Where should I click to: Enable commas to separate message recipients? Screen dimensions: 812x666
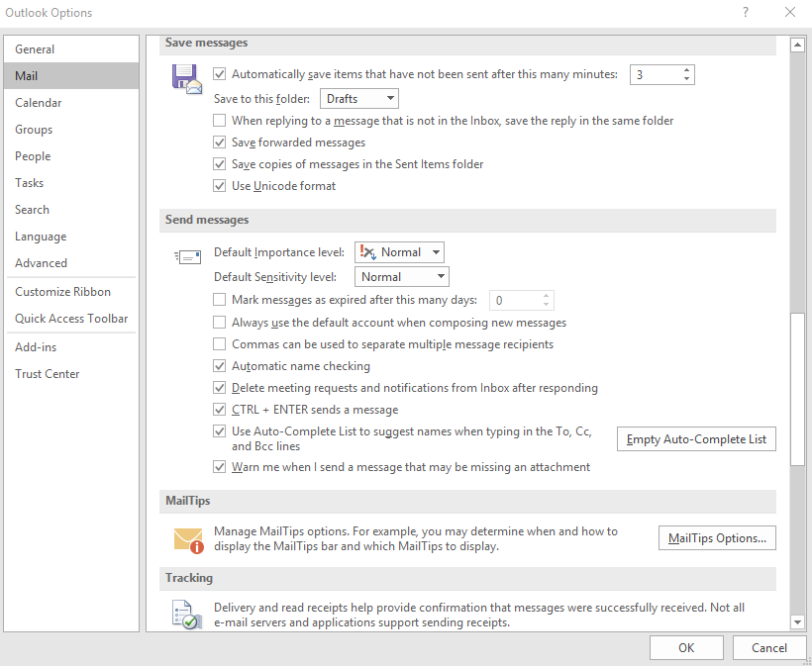point(220,344)
